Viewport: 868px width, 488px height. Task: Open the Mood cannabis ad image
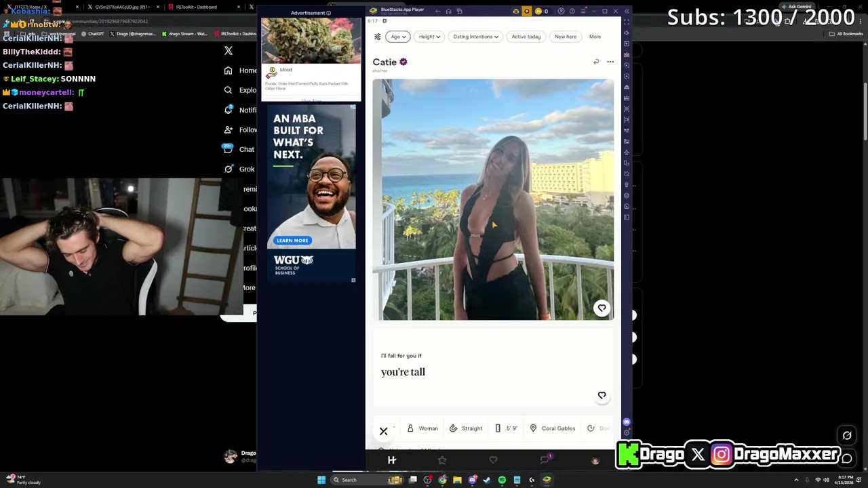click(x=311, y=41)
